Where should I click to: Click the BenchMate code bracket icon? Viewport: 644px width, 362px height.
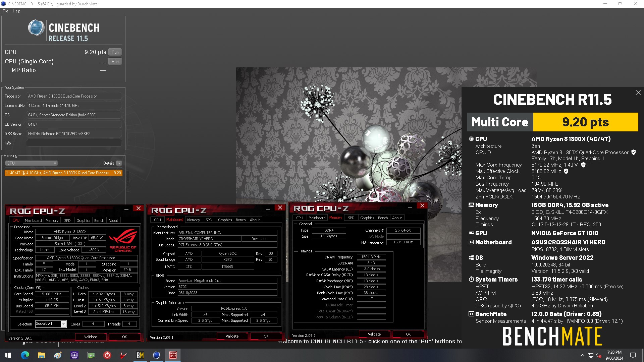[x=471, y=314]
